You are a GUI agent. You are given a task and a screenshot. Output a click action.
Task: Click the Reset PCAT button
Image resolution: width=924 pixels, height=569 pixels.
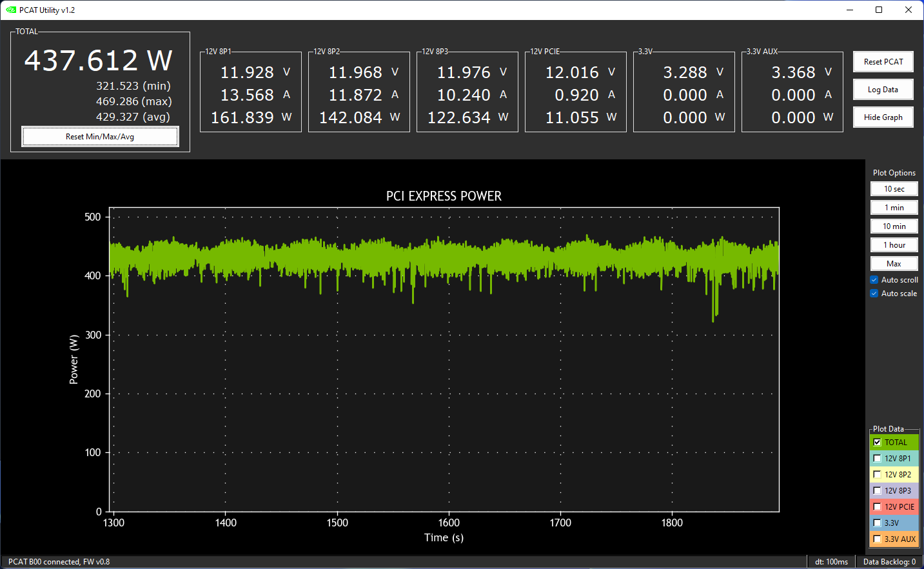point(883,62)
